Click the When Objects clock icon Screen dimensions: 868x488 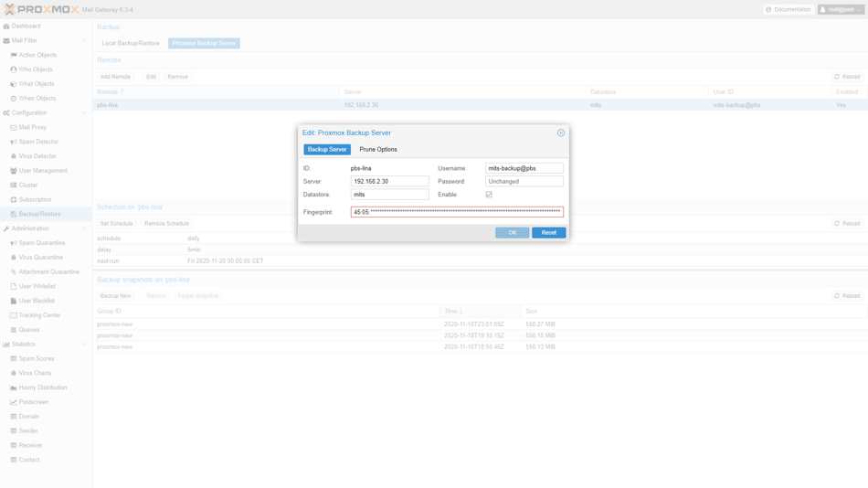coord(14,98)
